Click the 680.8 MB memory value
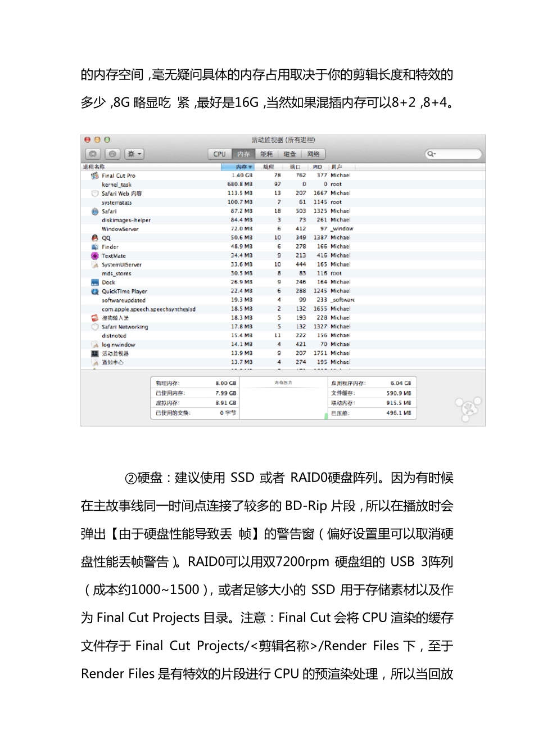The width and height of the screenshot is (534, 756). click(239, 184)
